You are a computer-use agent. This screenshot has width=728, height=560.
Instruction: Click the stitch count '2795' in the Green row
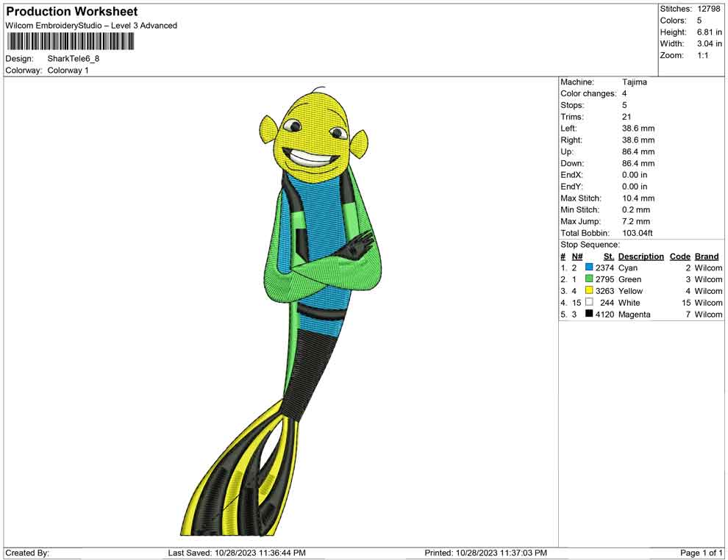(x=604, y=280)
